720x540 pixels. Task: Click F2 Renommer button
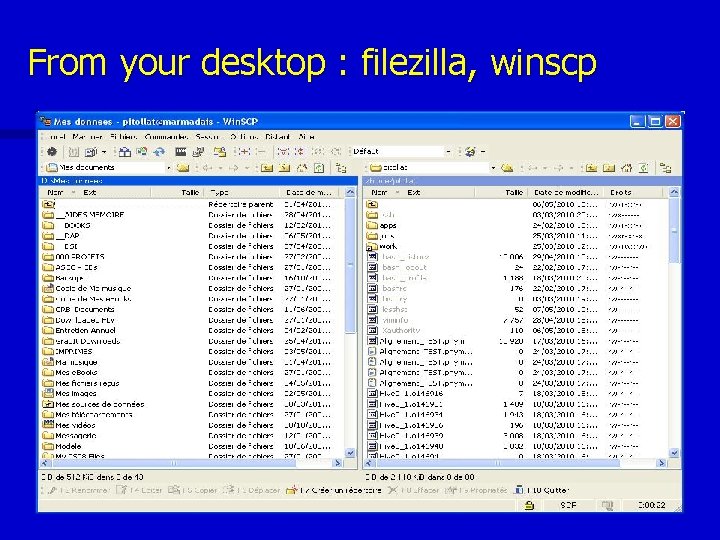78,490
